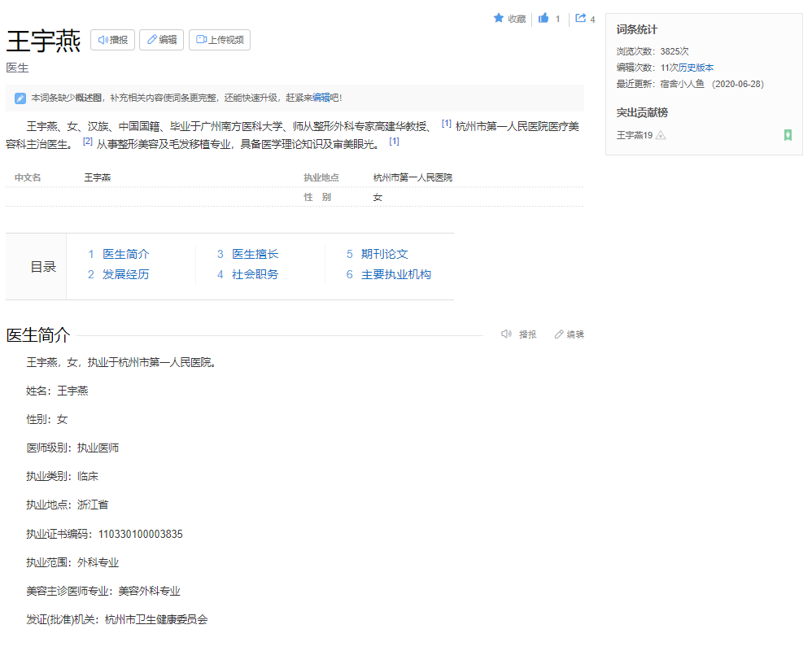Image resolution: width=812 pixels, height=651 pixels.
Task: Click the 编辑 button beside title
Action: [161, 40]
